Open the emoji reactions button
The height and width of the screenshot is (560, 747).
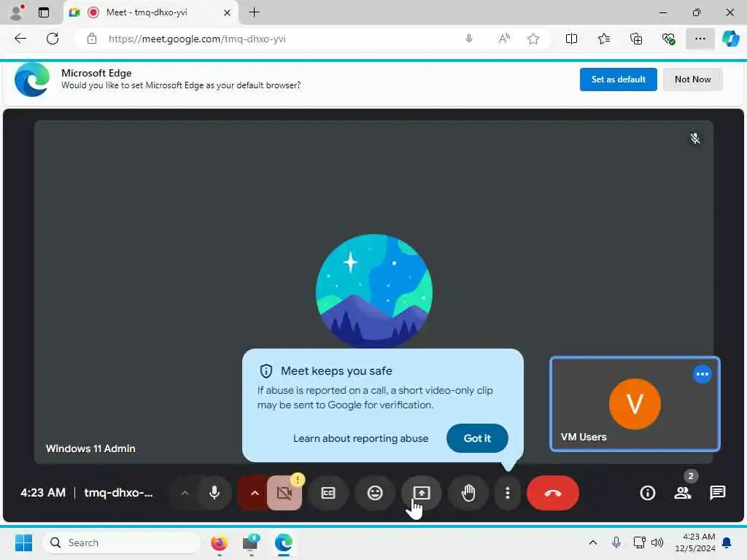(375, 493)
